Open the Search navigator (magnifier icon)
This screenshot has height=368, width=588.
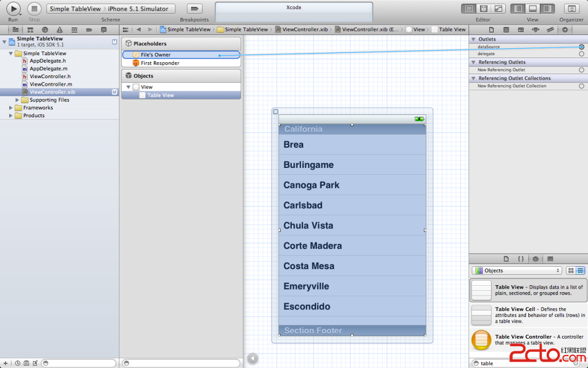click(x=45, y=29)
